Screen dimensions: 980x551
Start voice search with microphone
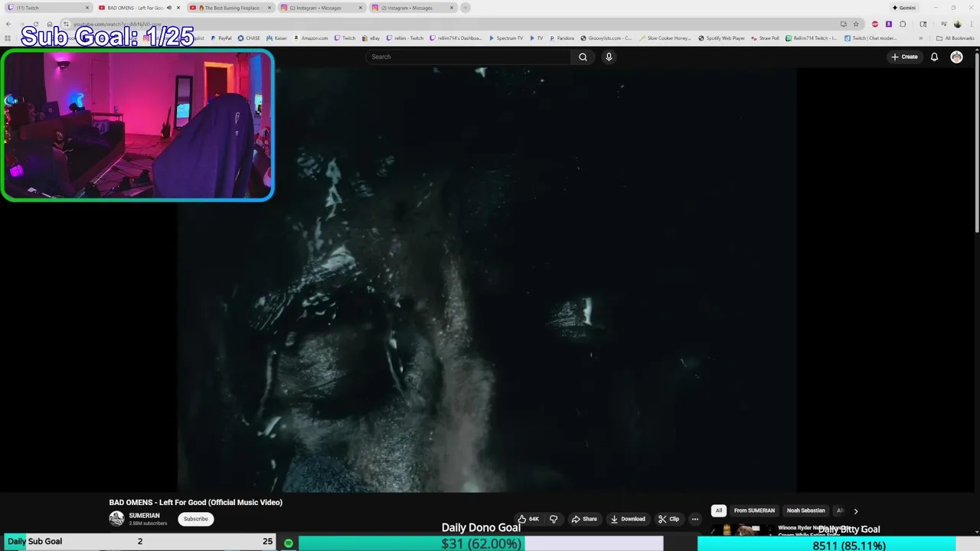609,57
